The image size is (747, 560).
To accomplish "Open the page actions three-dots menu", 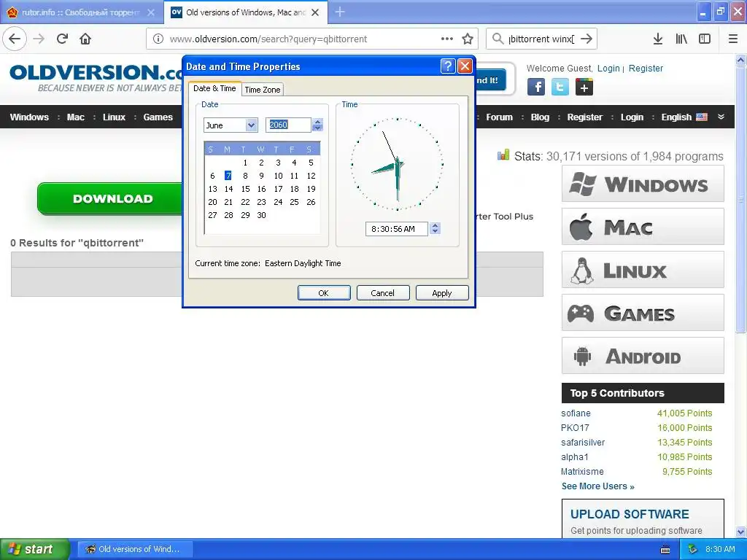I will [447, 39].
